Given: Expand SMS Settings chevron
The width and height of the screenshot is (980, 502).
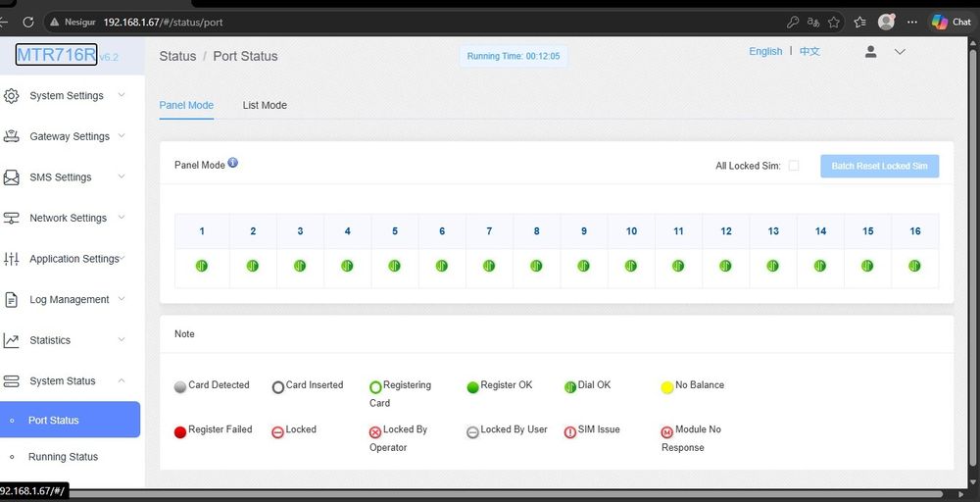Looking at the screenshot, I should click(x=122, y=176).
